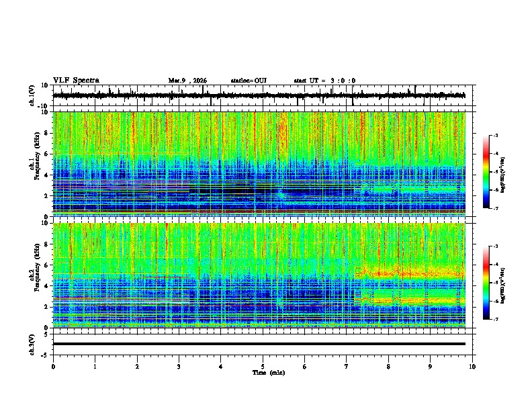
Task: Click the flat black ch.3 voltage trace
Action: (259, 344)
